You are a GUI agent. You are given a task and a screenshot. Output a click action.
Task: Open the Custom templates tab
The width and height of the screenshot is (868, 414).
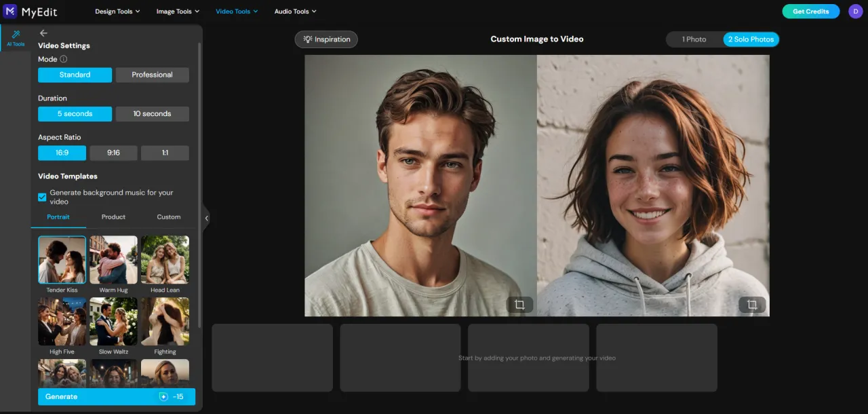(x=168, y=217)
